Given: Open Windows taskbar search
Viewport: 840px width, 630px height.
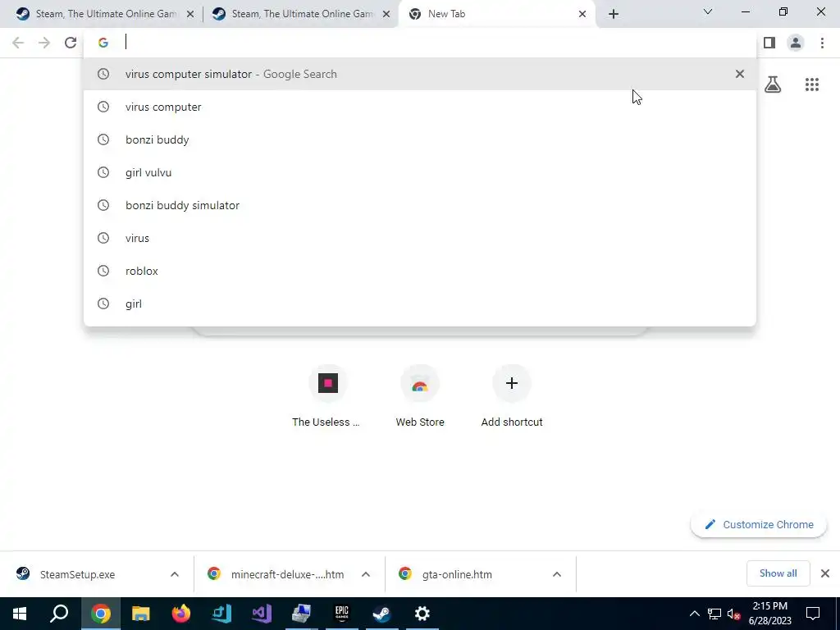Looking at the screenshot, I should tap(59, 614).
